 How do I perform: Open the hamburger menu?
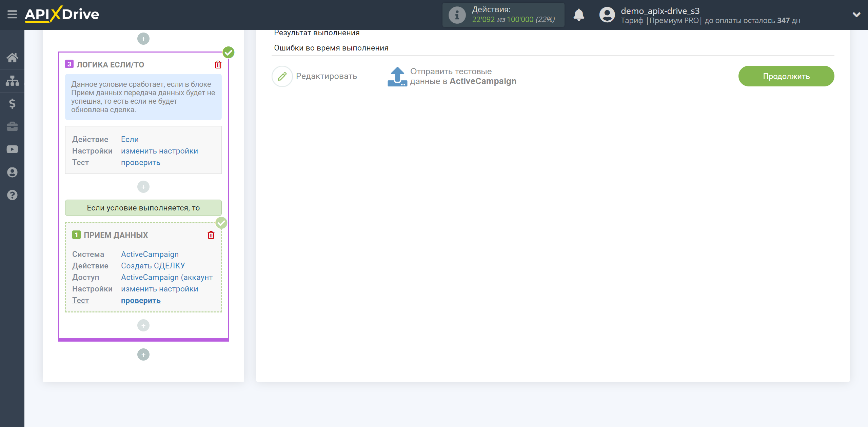point(12,15)
